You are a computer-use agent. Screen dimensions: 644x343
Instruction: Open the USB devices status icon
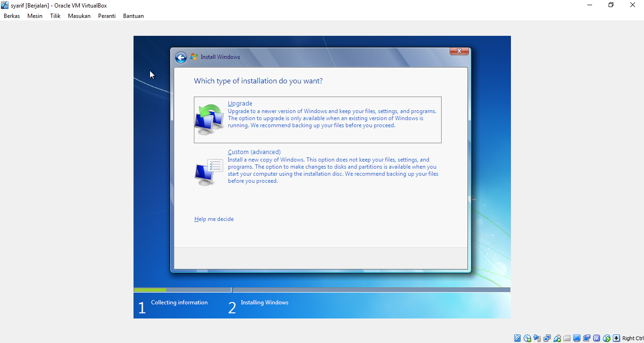tap(557, 338)
